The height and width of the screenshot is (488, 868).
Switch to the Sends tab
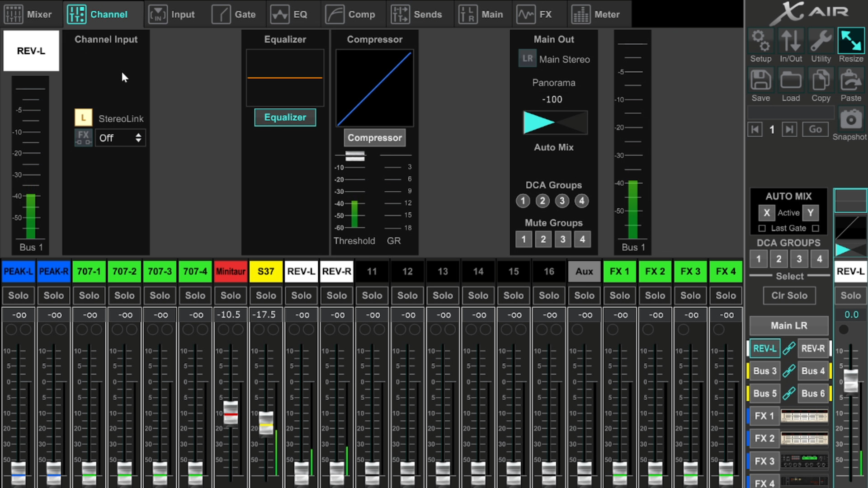click(419, 14)
